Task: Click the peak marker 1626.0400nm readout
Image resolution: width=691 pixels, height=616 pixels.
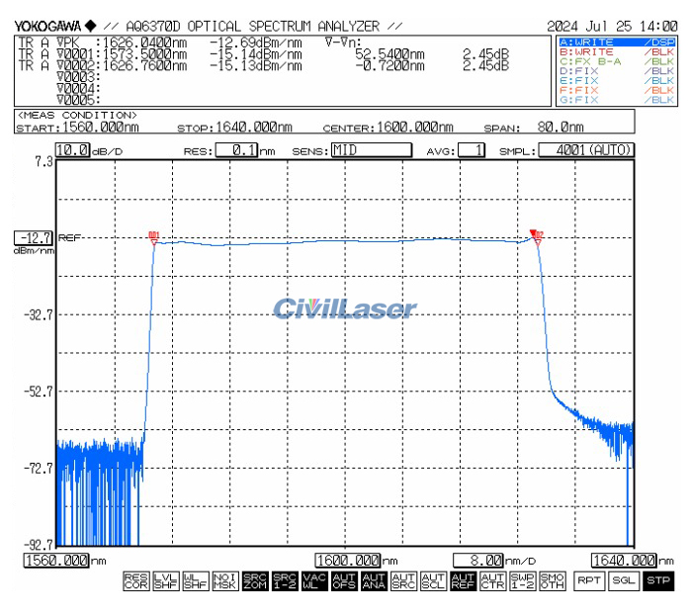Action: (x=144, y=43)
